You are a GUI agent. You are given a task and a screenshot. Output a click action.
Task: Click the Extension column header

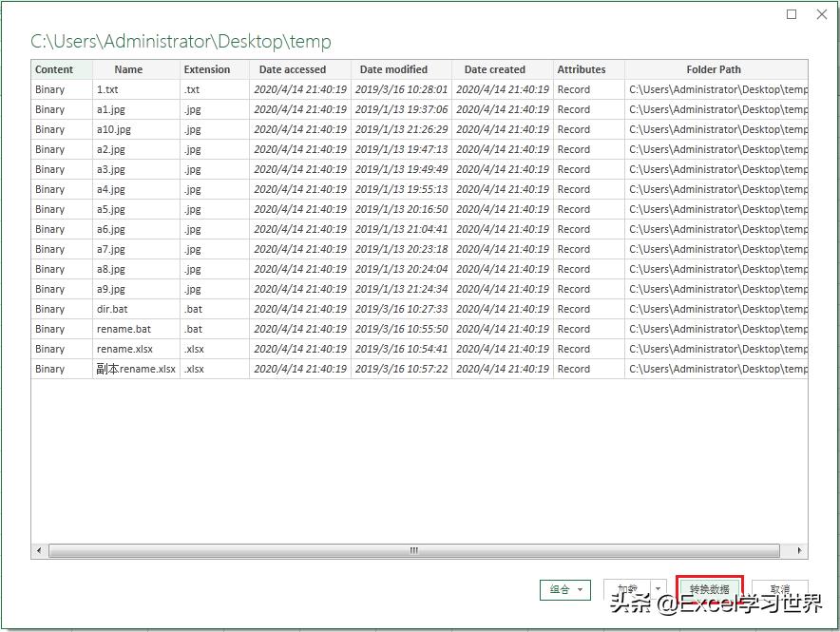(207, 69)
